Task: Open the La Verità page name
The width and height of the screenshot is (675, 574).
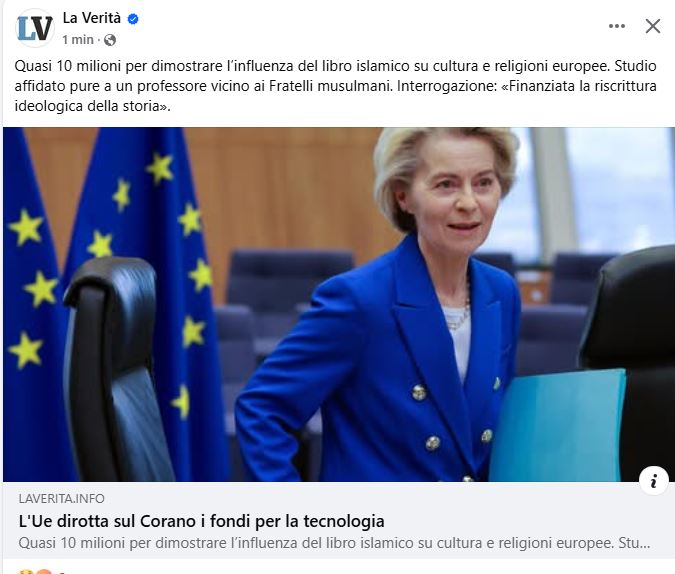Action: (92, 18)
